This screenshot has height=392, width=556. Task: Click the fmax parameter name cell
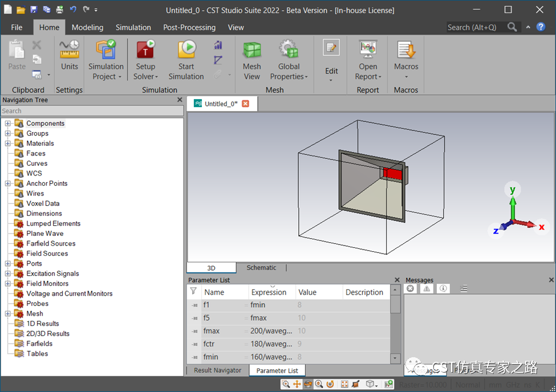[225, 330]
